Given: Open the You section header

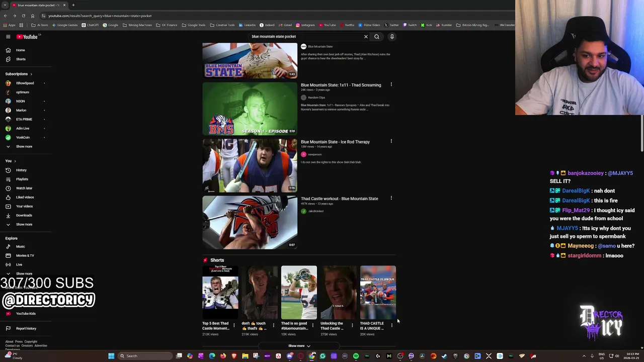Looking at the screenshot, I should tap(11, 161).
